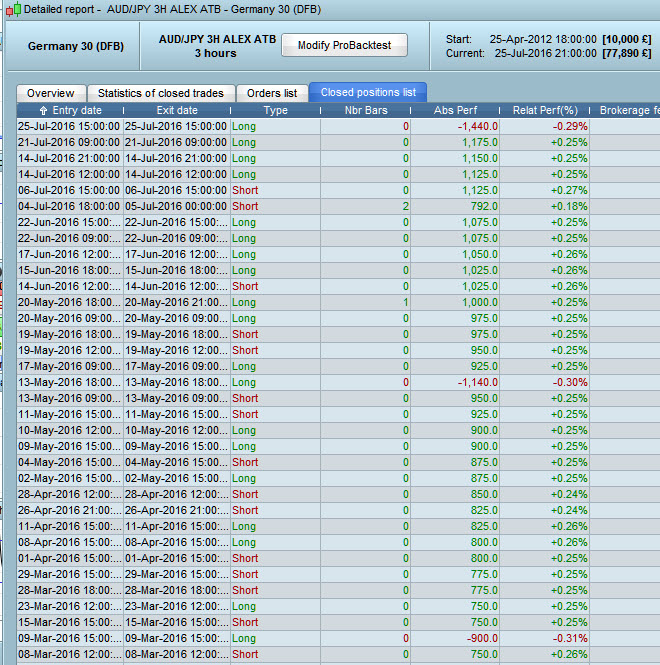Click the 22-Jun-2016 09:00 entry row
This screenshot has width=660, height=665.
(338, 238)
